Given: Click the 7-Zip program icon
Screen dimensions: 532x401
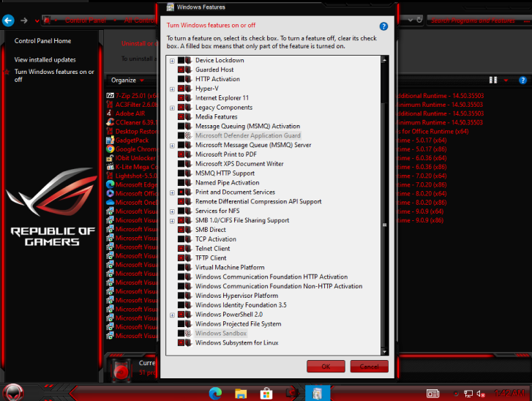Looking at the screenshot, I should pos(110,96).
